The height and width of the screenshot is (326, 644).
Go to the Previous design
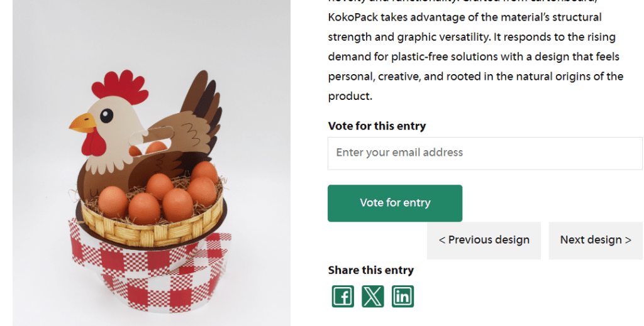pyautogui.click(x=484, y=240)
